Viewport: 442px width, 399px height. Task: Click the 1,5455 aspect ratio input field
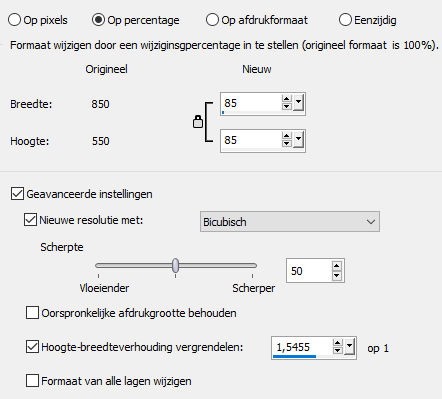point(302,348)
